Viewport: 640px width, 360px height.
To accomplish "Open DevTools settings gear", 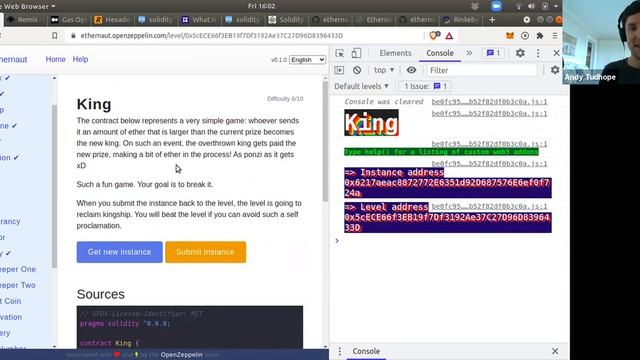I will tap(520, 53).
